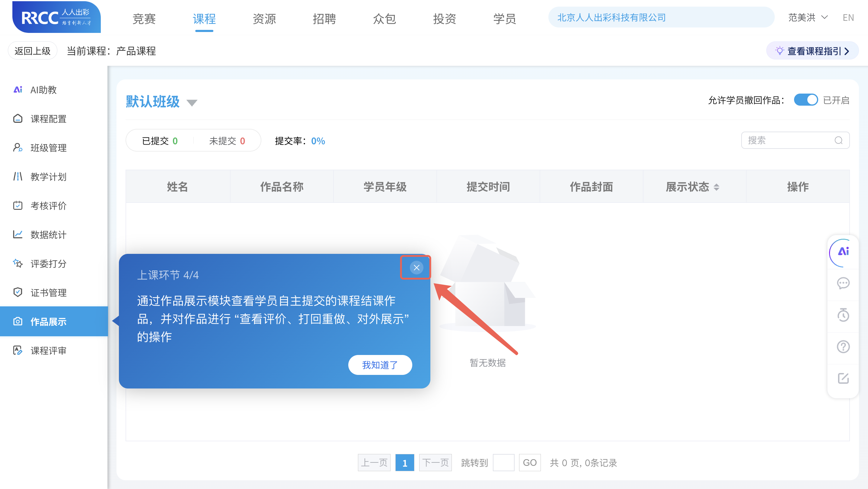Screen dimensions: 868x489
Task: Click the 暂无数据 label
Action: click(x=487, y=363)
